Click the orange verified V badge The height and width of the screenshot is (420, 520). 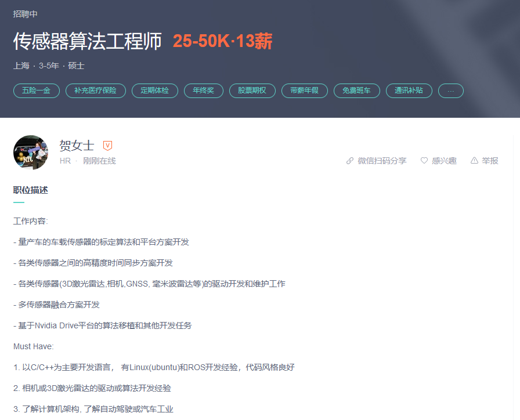pyautogui.click(x=107, y=146)
